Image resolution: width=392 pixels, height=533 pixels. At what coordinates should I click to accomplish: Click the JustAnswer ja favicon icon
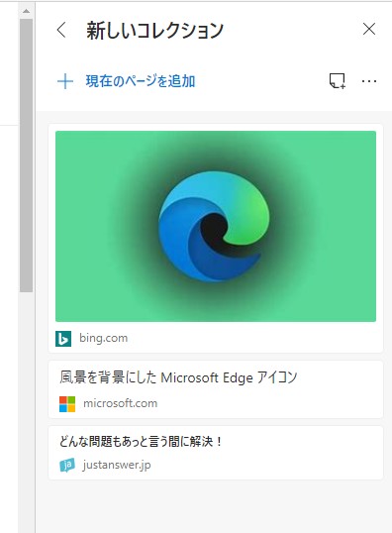point(67,465)
